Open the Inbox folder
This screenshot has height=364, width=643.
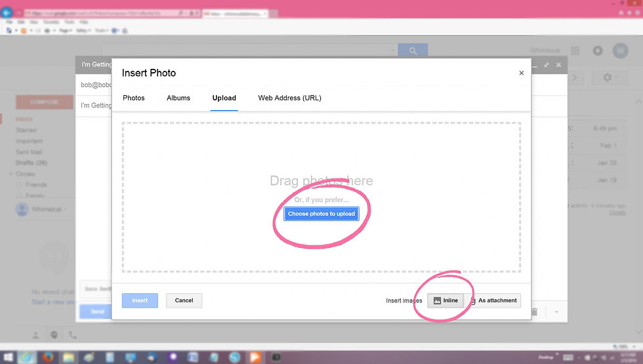coord(24,119)
